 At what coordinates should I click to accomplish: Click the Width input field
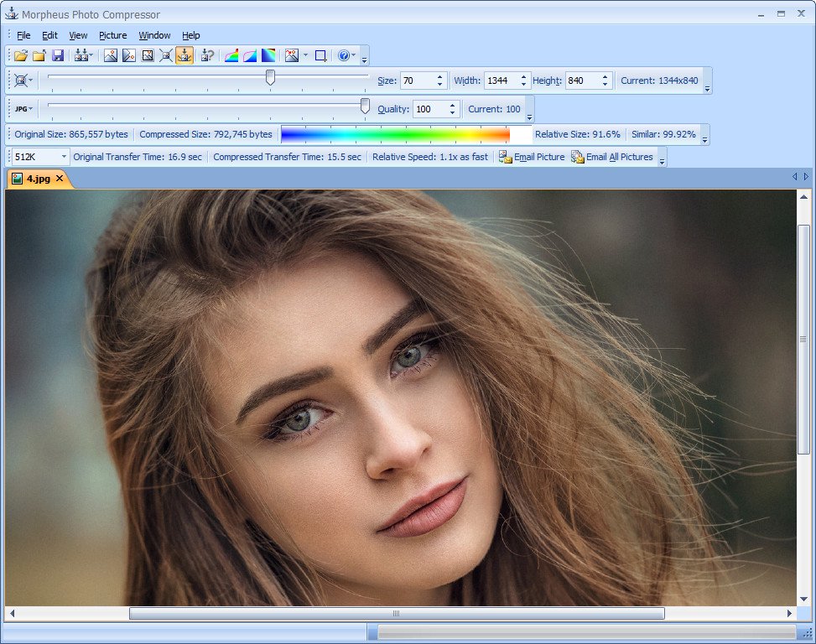coord(502,80)
